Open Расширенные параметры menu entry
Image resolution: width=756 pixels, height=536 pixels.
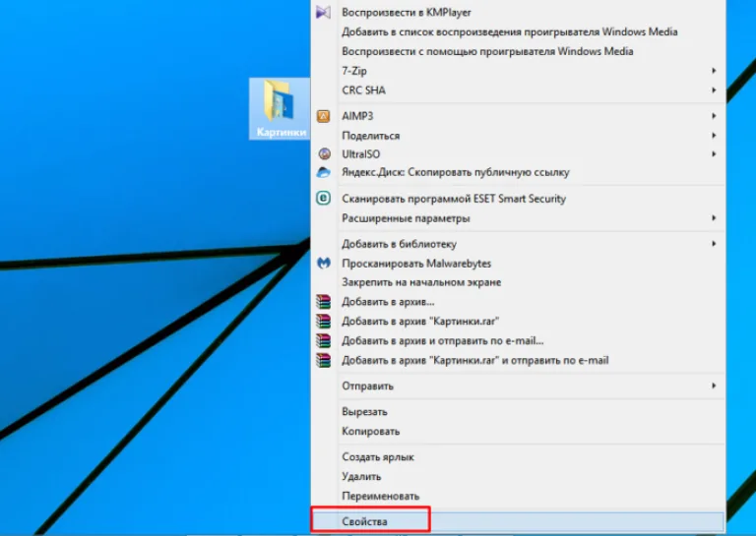(x=518, y=218)
